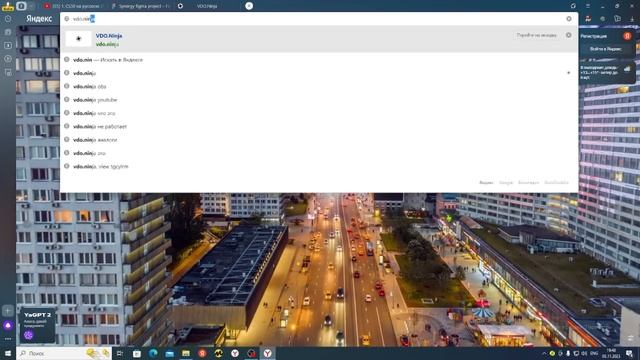This screenshot has width=640, height=360.
Task: Click the VDO.Ninja site thumbnail
Action: [78, 39]
